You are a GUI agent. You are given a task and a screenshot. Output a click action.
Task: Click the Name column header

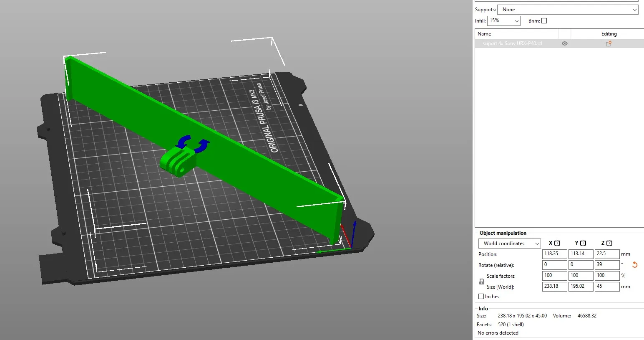[516, 34]
